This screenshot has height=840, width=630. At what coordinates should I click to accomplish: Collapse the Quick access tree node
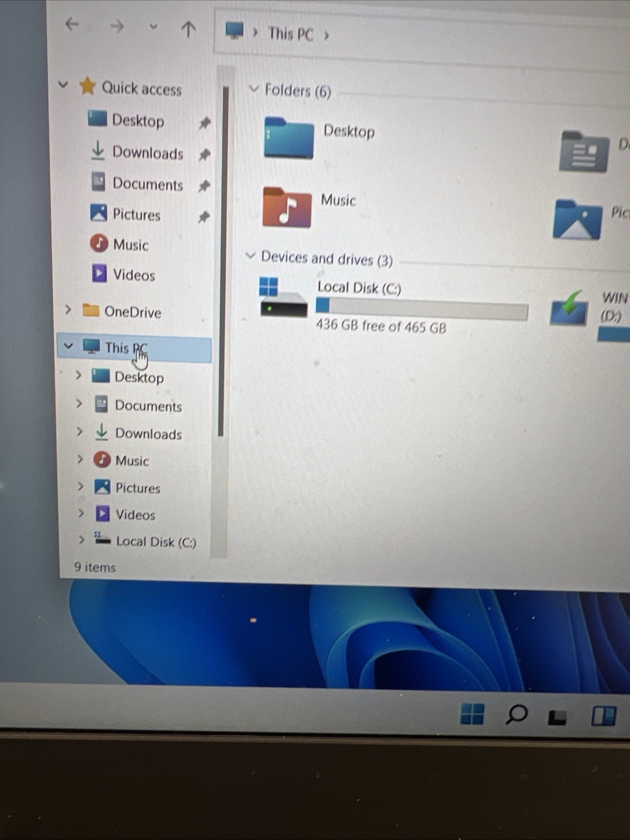coord(63,84)
